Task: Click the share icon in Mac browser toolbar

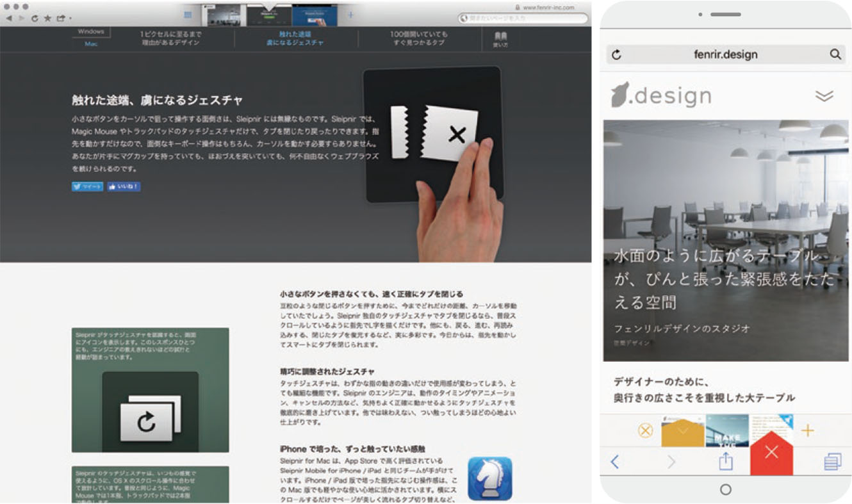Action: [60, 19]
